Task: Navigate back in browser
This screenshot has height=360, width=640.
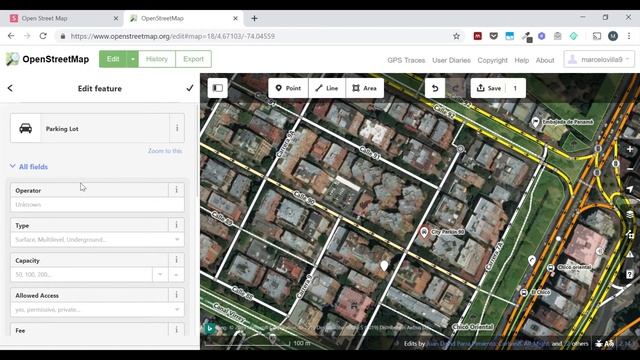Action: 11,36
